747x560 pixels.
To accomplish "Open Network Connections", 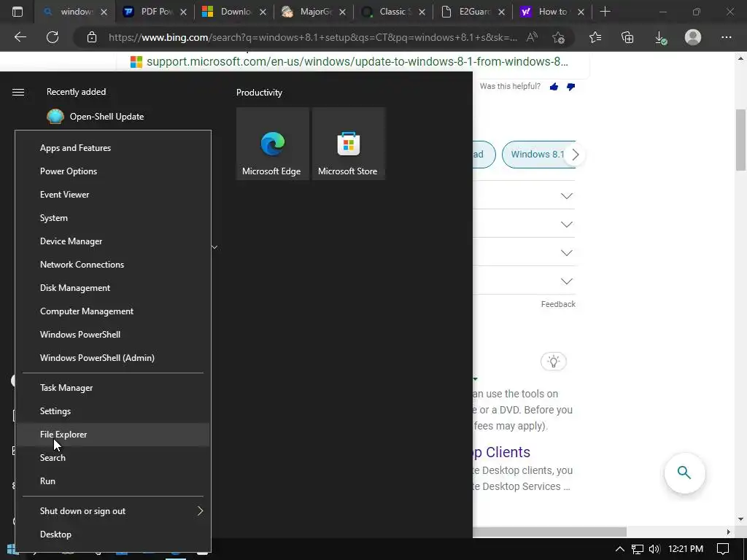I will [x=113, y=265].
